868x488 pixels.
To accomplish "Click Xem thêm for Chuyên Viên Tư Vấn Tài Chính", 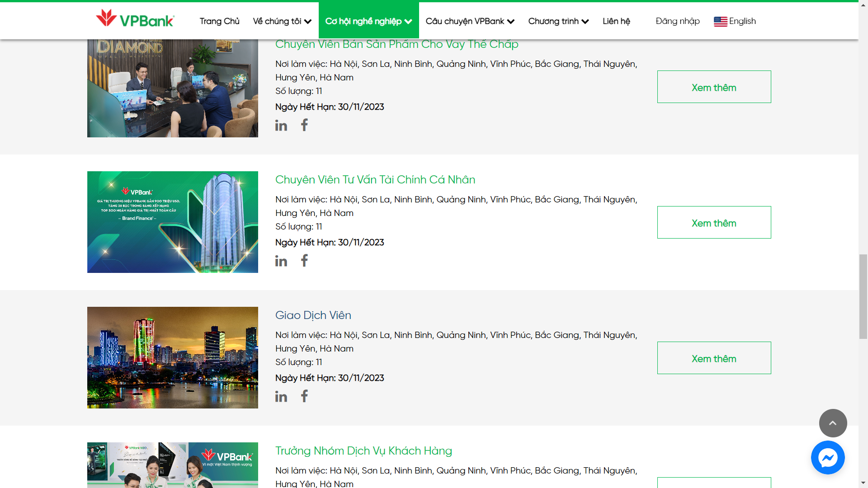I will coord(714,222).
